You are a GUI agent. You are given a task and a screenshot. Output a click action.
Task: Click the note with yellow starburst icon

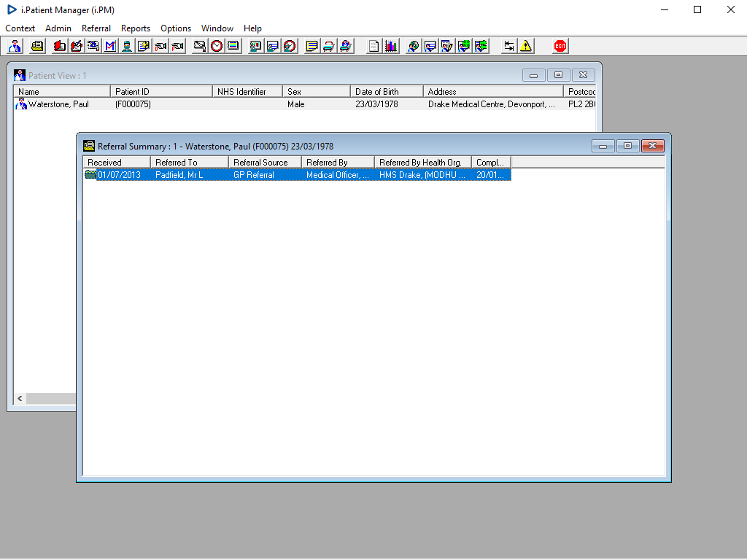pos(144,46)
